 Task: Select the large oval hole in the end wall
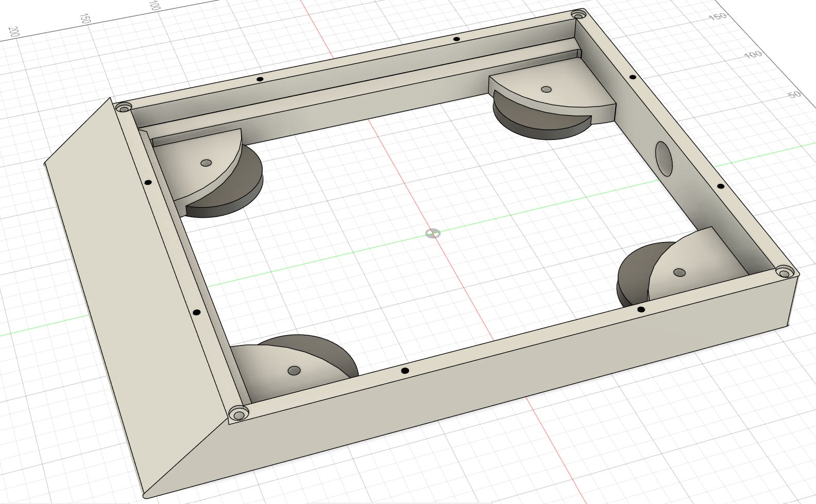[x=665, y=159]
